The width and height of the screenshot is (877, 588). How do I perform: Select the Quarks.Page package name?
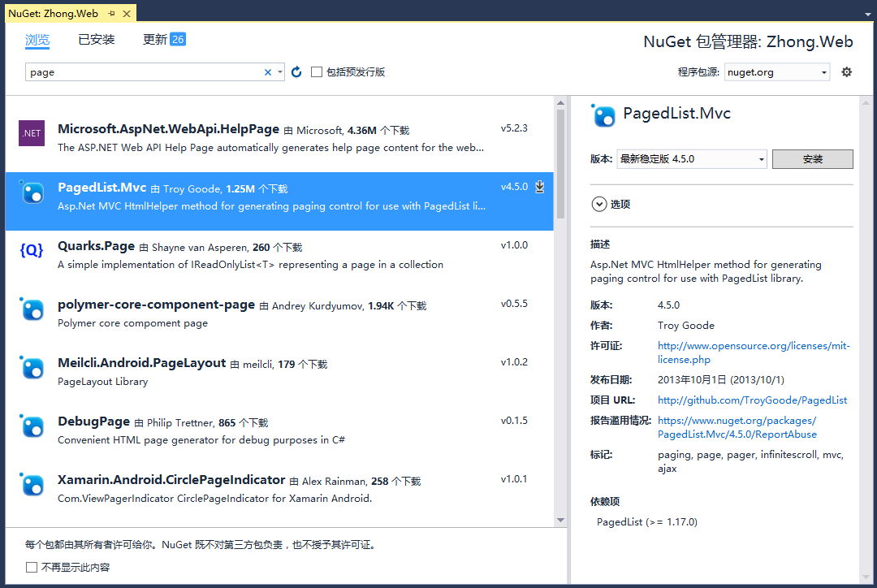coord(96,246)
